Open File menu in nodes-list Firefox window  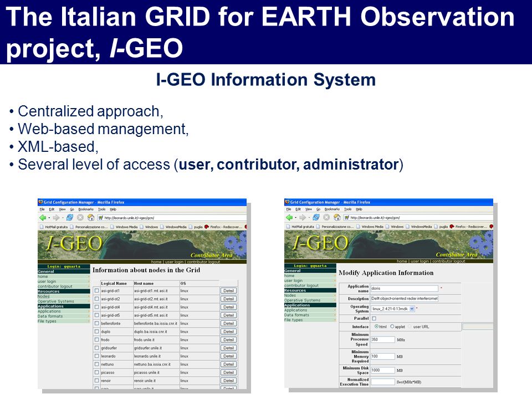[42, 209]
